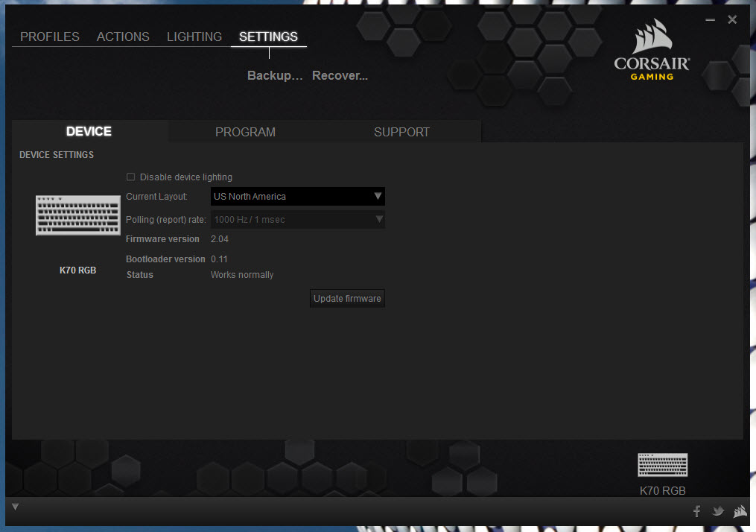Image resolution: width=756 pixels, height=532 pixels.
Task: Open the LIGHTING tab
Action: pyautogui.click(x=194, y=37)
